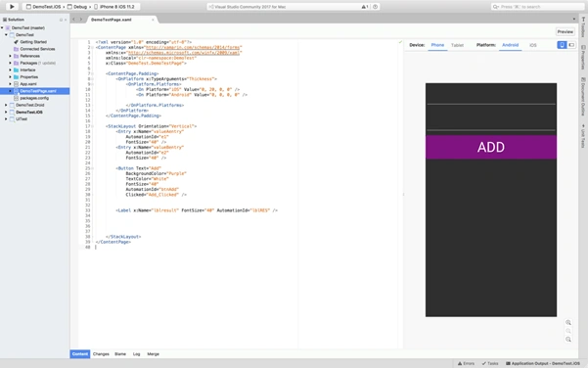Zoom in on the previewer
The height and width of the screenshot is (368, 588).
(568, 323)
